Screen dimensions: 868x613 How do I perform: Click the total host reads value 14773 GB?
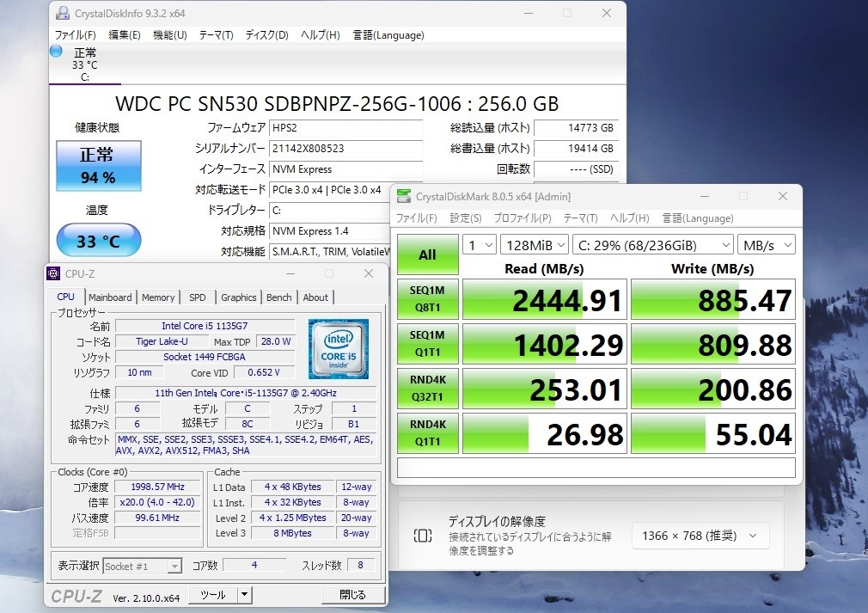[576, 128]
